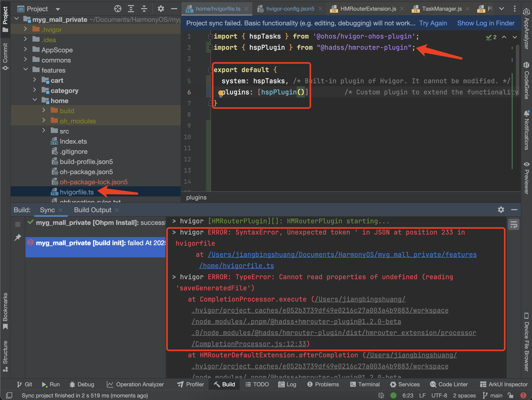This screenshot has width=532, height=400.
Task: Open the editor tab options menu
Action: pos(514,9)
